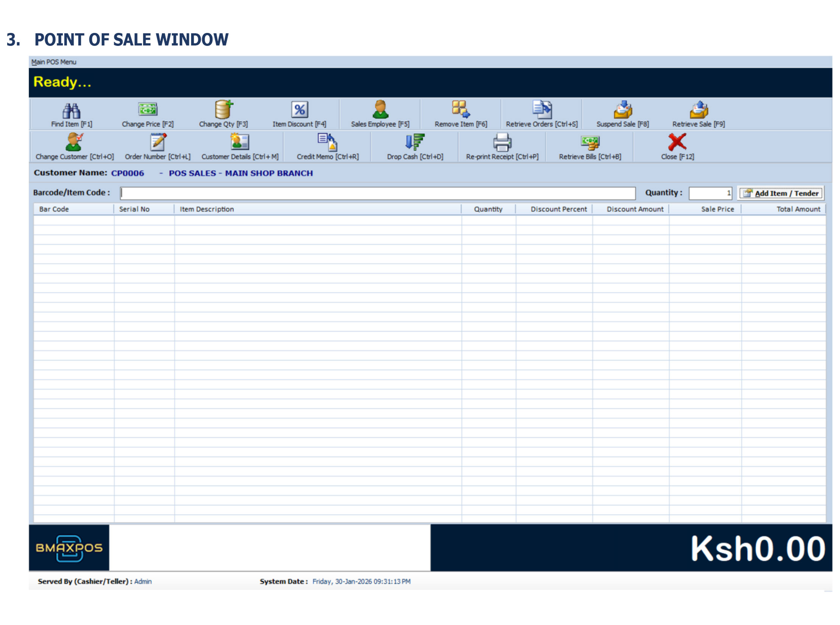Click the Find Item binoculars icon

point(72,111)
